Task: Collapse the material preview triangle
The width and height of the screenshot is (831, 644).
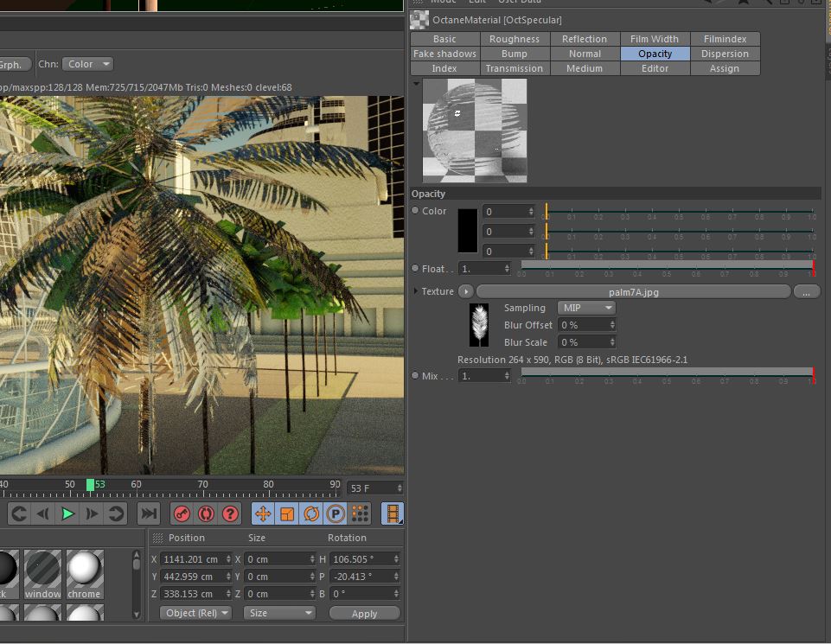Action: (x=416, y=83)
